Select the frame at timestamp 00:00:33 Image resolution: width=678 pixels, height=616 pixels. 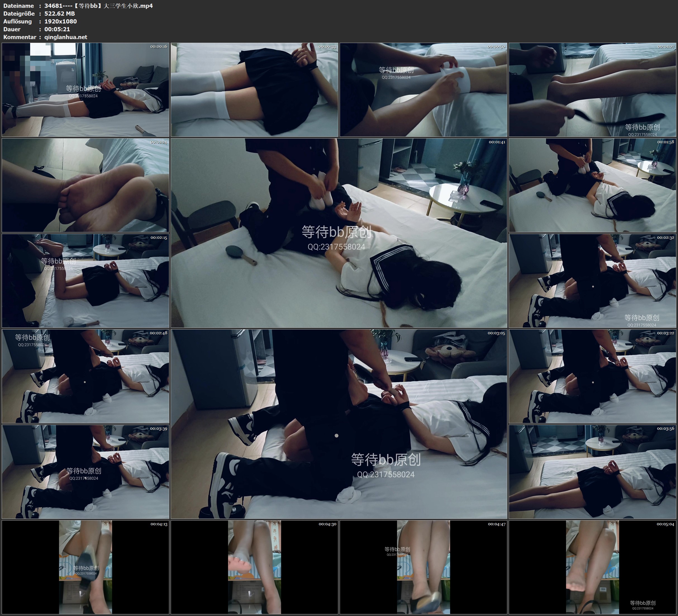(x=254, y=89)
